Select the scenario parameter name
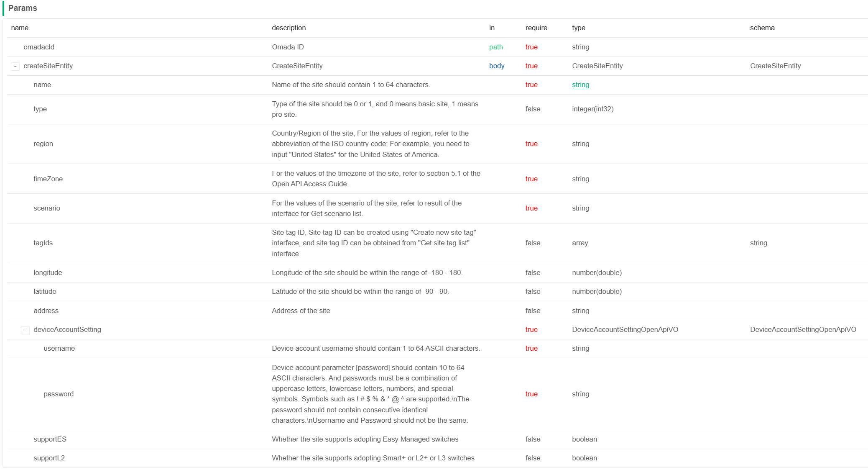 (47, 208)
